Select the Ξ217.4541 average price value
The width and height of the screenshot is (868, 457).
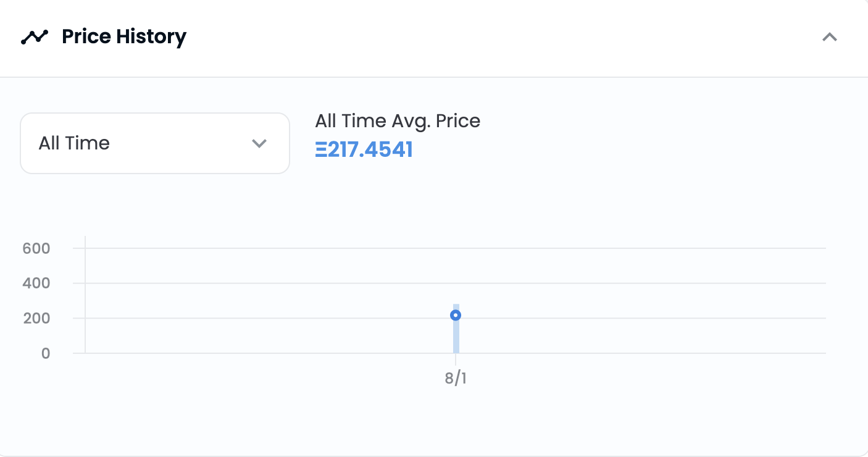tap(364, 150)
